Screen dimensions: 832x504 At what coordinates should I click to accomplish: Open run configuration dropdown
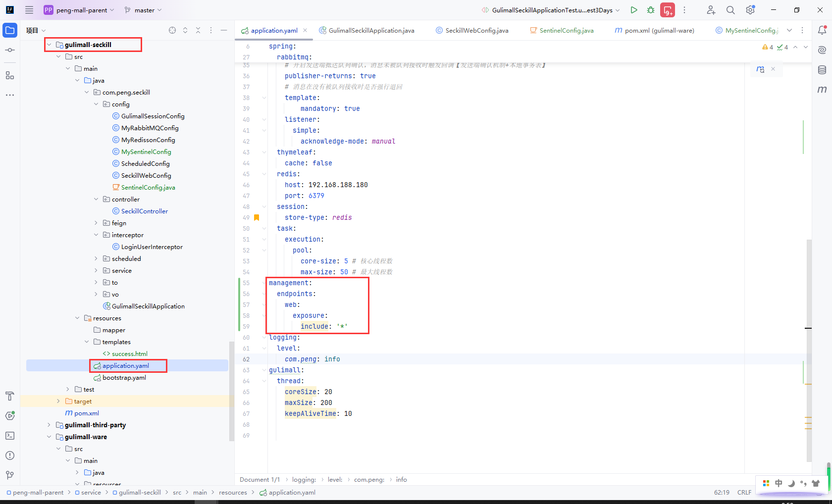[551, 10]
